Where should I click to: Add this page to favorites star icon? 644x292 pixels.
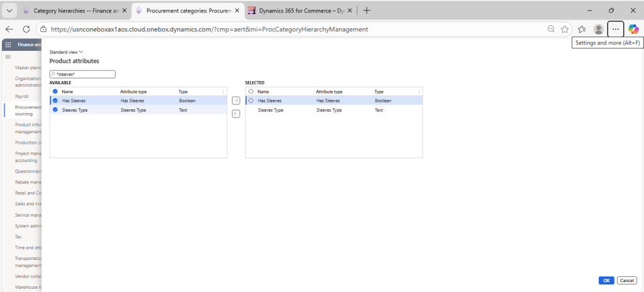coord(565,29)
